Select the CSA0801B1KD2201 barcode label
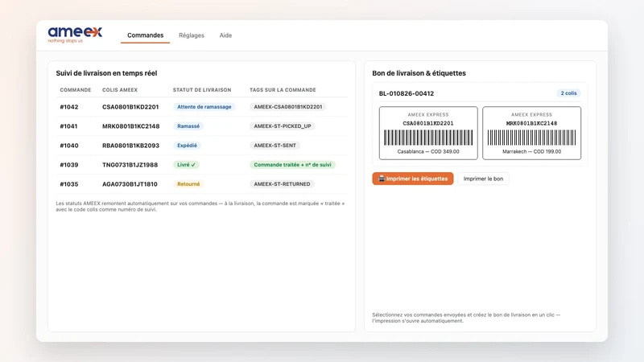 [x=428, y=133]
